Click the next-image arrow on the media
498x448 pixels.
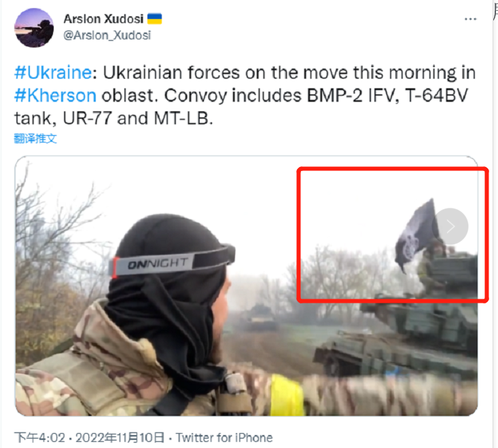tap(450, 226)
